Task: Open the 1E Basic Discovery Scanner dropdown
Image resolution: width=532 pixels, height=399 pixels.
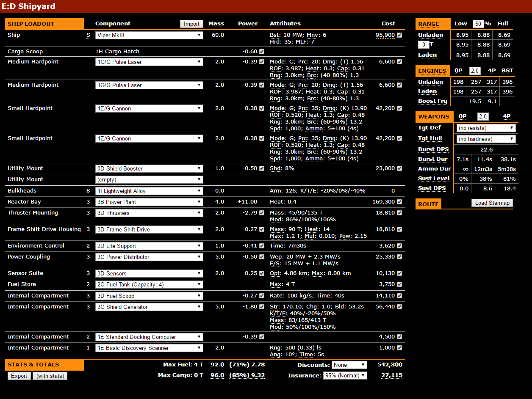Action: click(149, 348)
